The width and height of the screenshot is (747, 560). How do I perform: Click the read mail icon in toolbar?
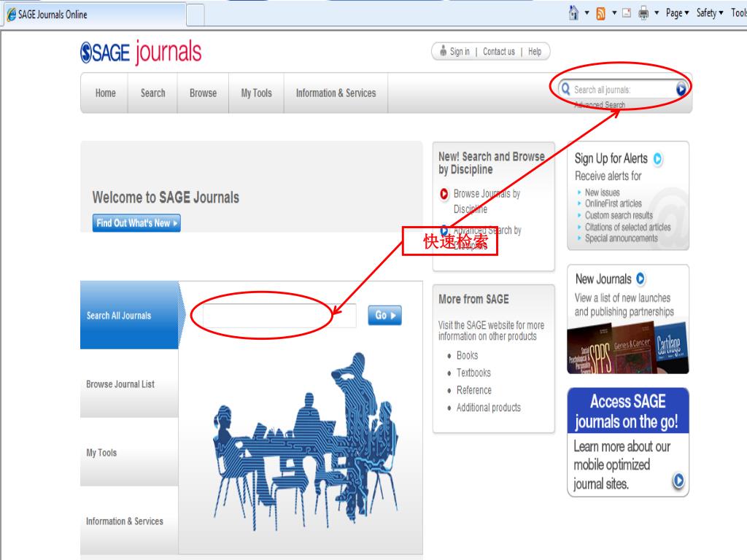click(x=627, y=13)
